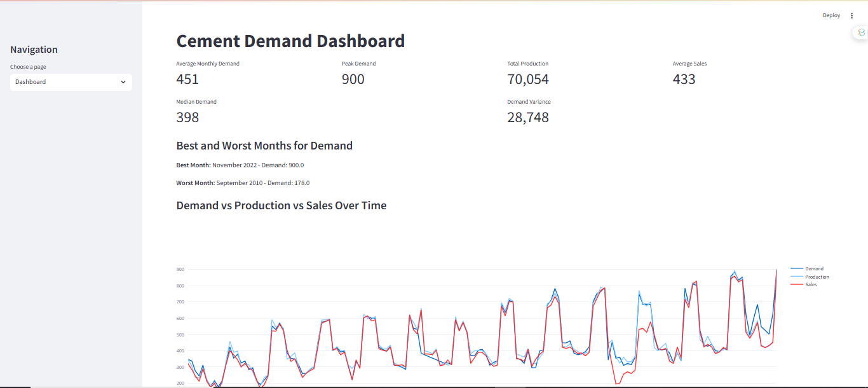
Task: Click the Median Demand value 398
Action: coord(187,117)
